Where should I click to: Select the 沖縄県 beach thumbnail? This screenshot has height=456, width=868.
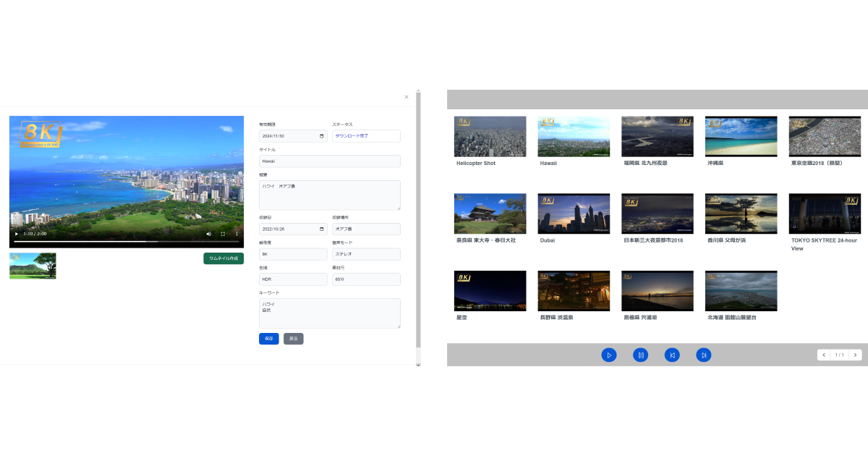741,137
